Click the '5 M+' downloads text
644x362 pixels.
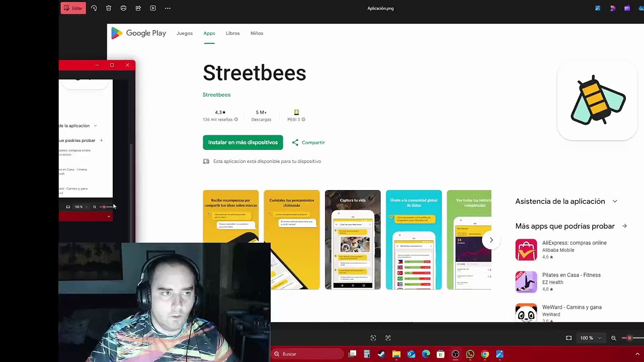(261, 113)
